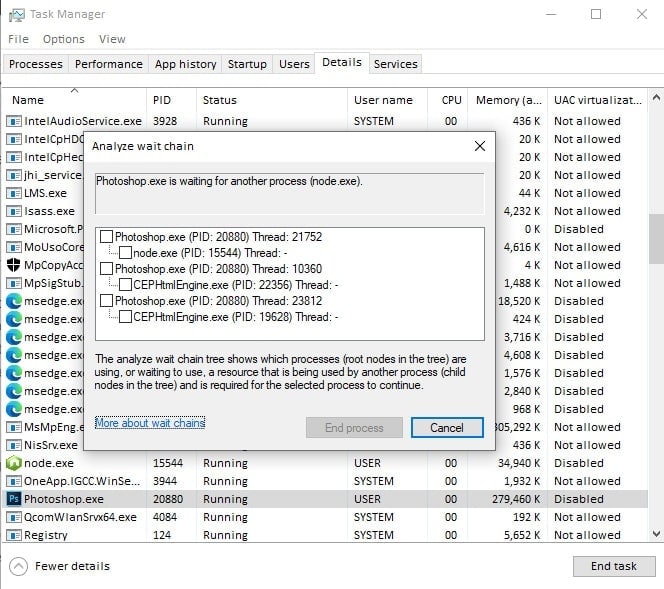Click the Microsoft.P process icon

coord(14,230)
